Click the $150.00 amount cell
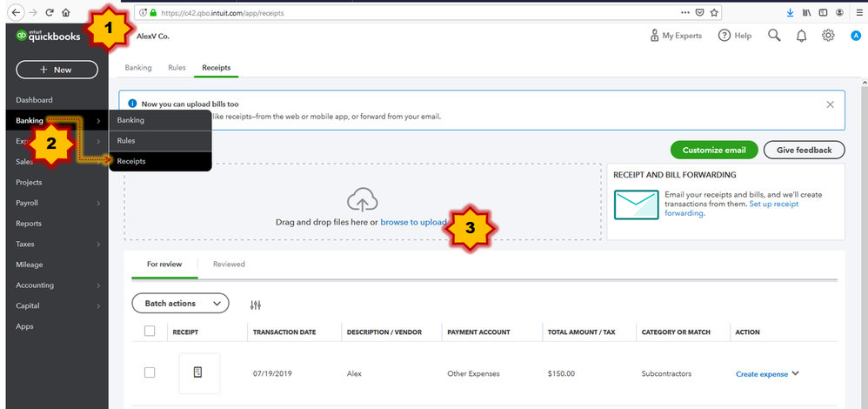 (x=561, y=374)
